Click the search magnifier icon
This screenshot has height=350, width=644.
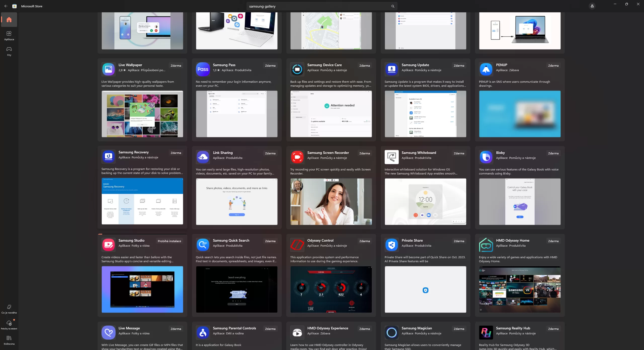[x=393, y=6]
